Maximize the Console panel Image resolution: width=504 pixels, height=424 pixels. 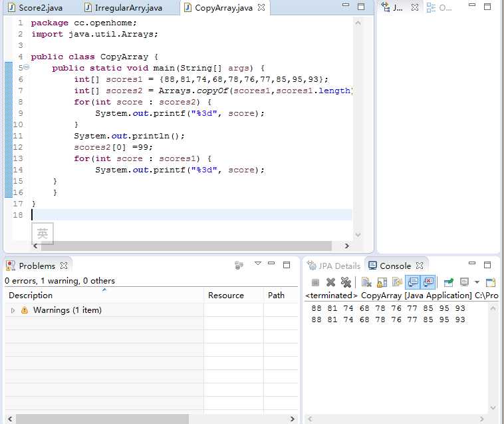coord(487,265)
